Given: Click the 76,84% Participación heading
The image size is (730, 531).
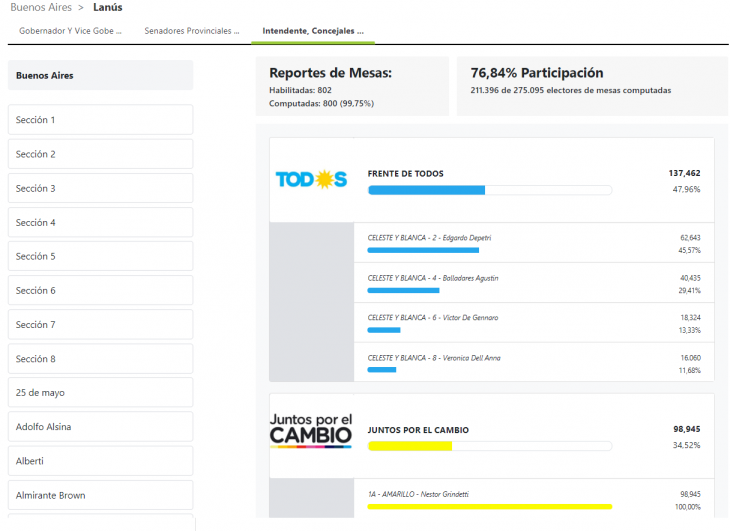Looking at the screenshot, I should (537, 73).
